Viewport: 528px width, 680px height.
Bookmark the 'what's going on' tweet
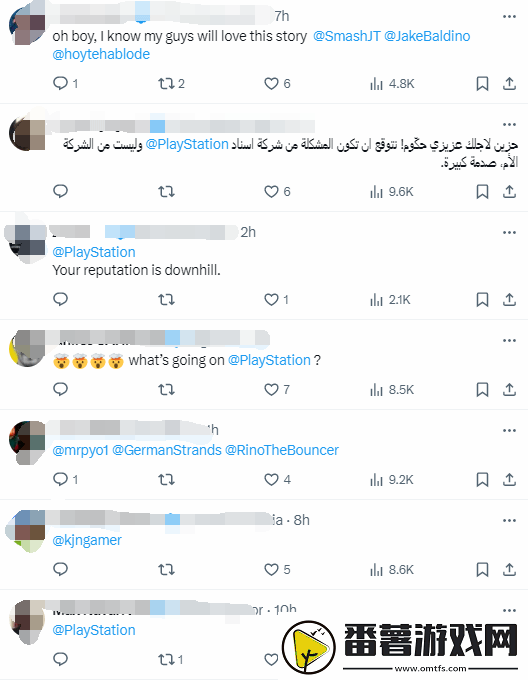pos(482,389)
